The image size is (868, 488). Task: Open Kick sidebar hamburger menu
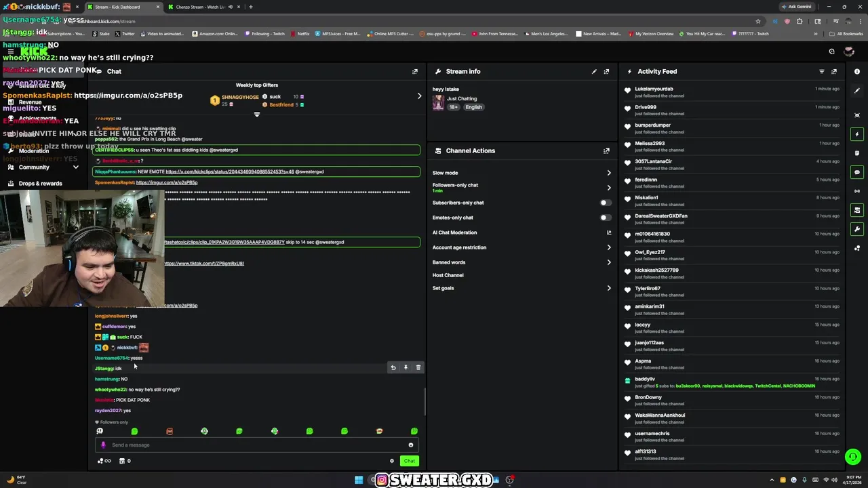pos(11,52)
